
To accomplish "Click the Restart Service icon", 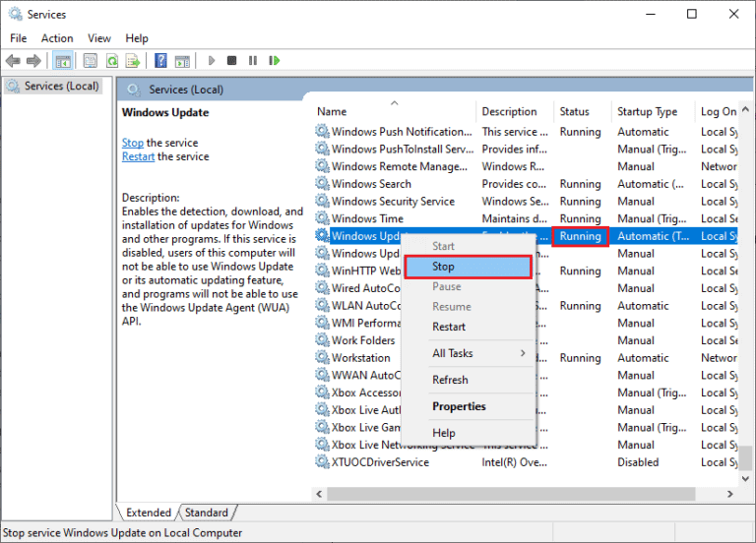I will coord(275,61).
